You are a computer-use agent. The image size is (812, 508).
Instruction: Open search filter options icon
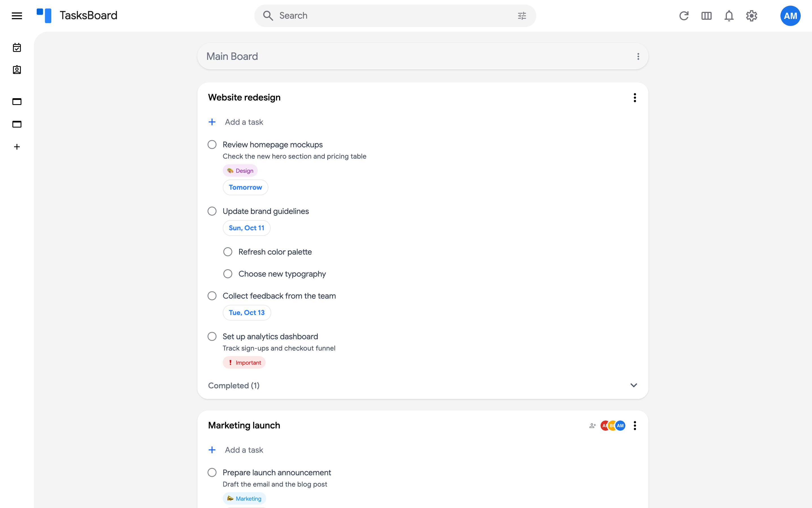click(522, 16)
